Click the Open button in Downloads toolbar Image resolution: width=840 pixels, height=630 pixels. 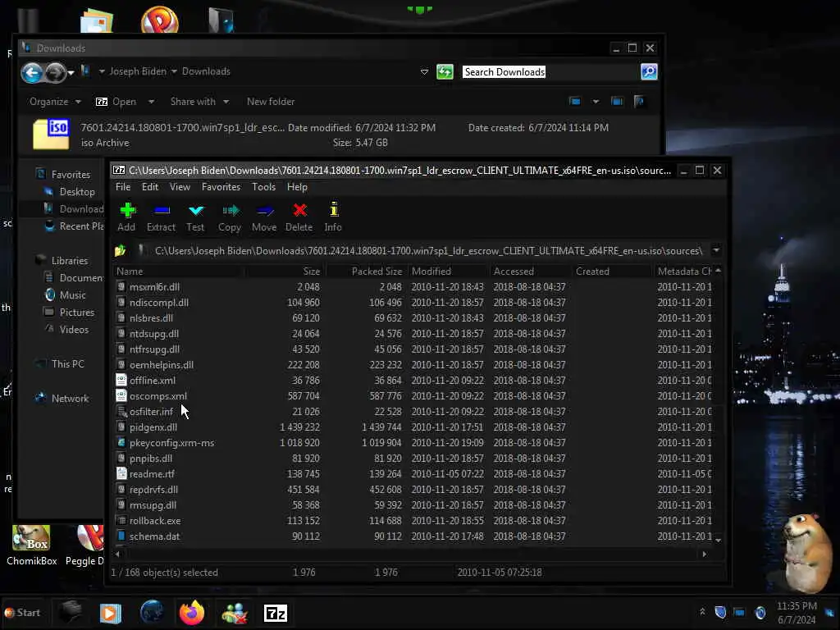coord(116,102)
